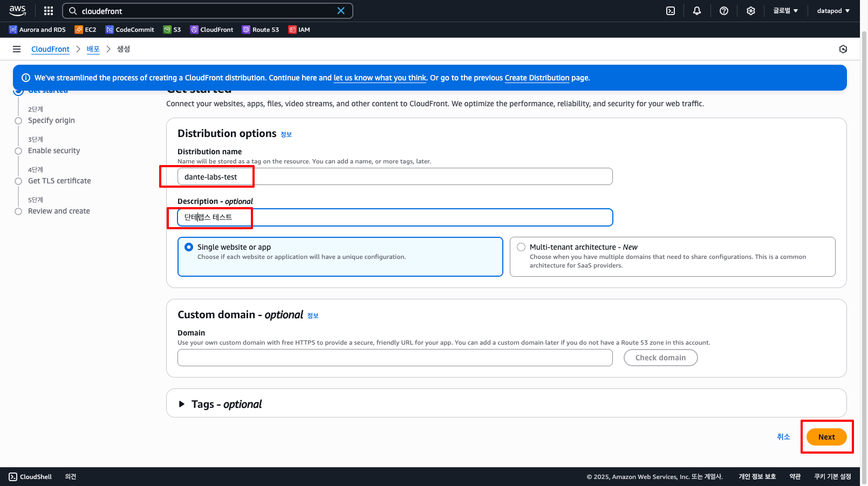
Task: Click the Description input field
Action: click(x=395, y=217)
